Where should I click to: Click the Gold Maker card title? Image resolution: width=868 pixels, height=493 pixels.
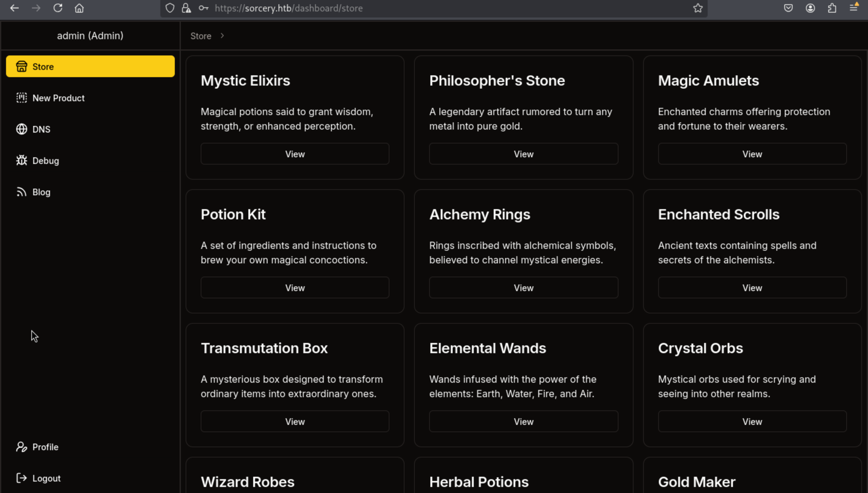pyautogui.click(x=697, y=482)
